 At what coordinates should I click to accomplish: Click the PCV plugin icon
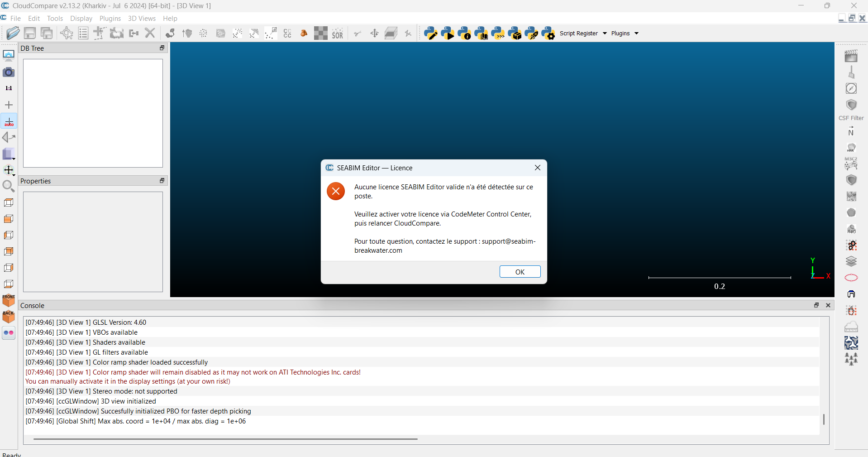pos(851,196)
